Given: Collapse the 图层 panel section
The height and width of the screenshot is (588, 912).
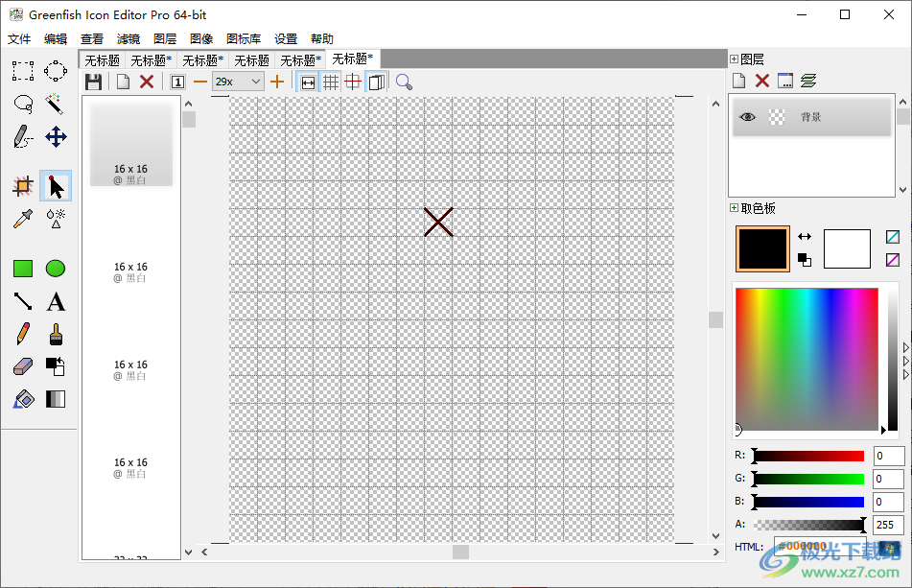Looking at the screenshot, I should tap(733, 59).
